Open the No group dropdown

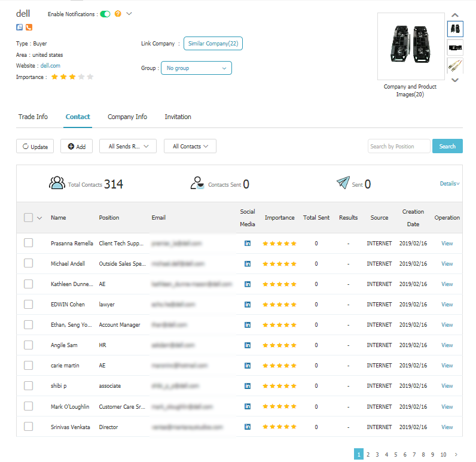pos(196,68)
